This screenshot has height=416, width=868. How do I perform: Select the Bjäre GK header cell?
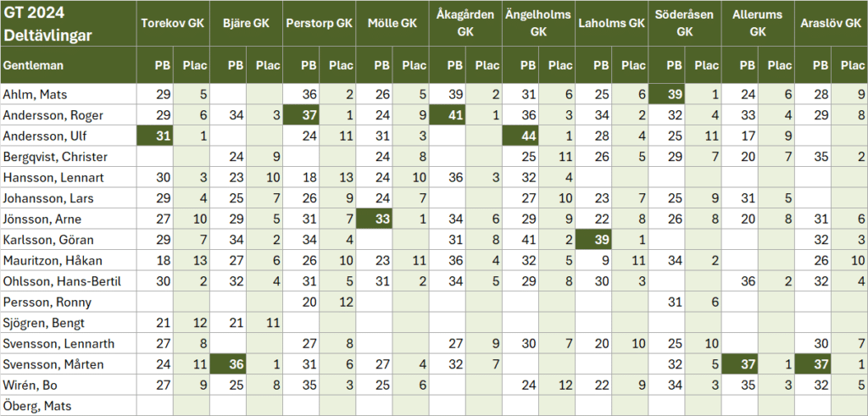246,24
